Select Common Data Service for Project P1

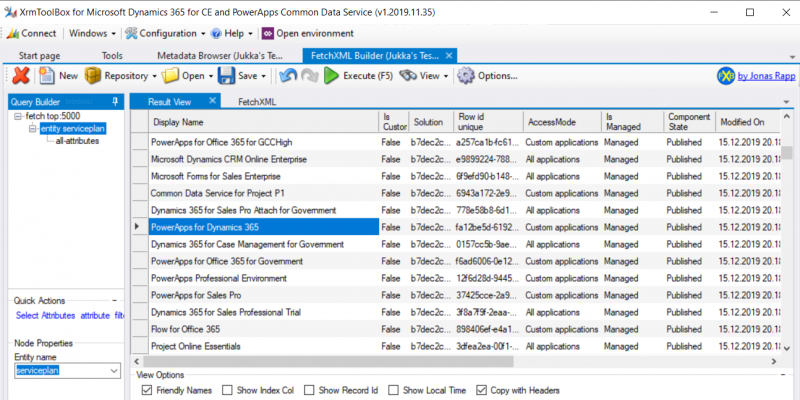pyautogui.click(x=456, y=193)
